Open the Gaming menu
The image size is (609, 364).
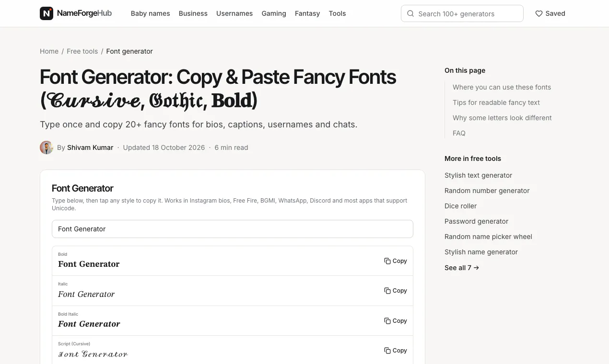point(274,13)
